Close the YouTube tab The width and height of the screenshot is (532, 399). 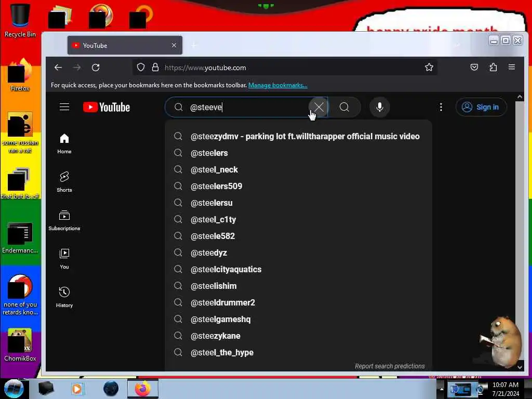pos(174,45)
